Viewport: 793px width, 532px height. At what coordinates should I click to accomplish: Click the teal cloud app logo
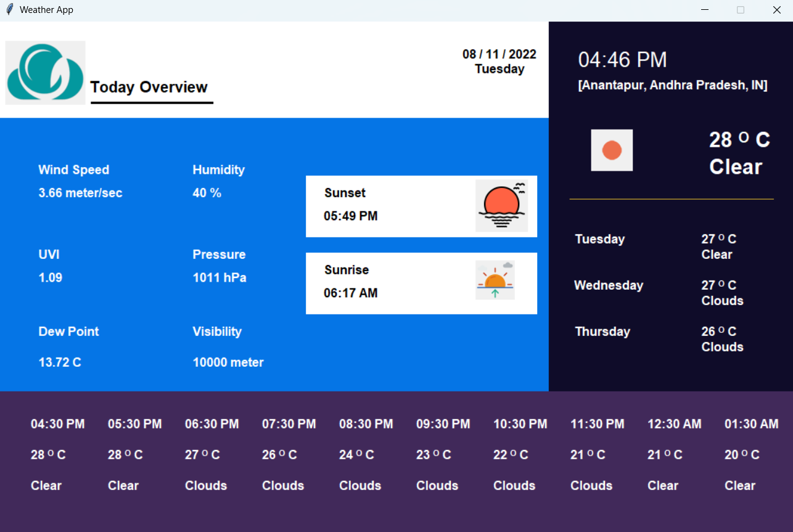(x=45, y=73)
